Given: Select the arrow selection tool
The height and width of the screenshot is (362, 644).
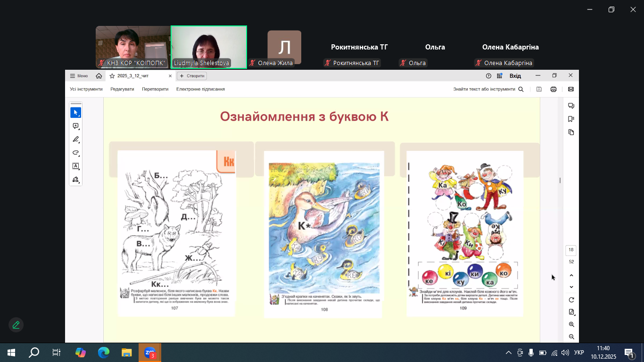Looking at the screenshot, I should click(x=75, y=113).
